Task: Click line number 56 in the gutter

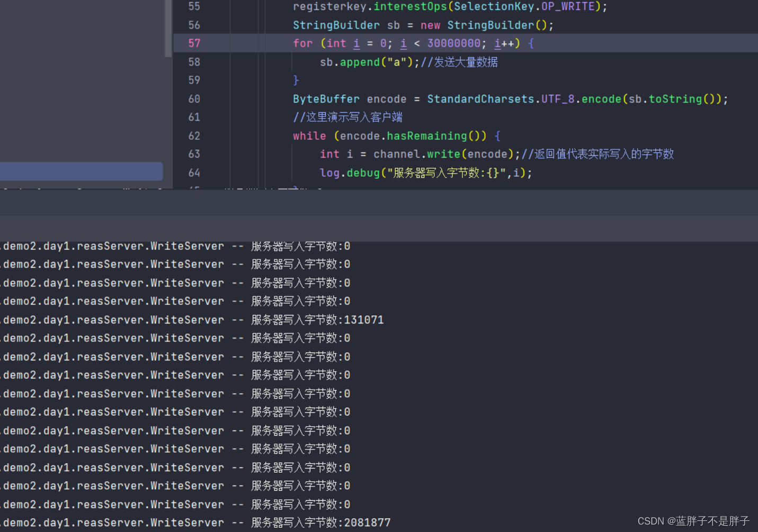Action: tap(194, 25)
